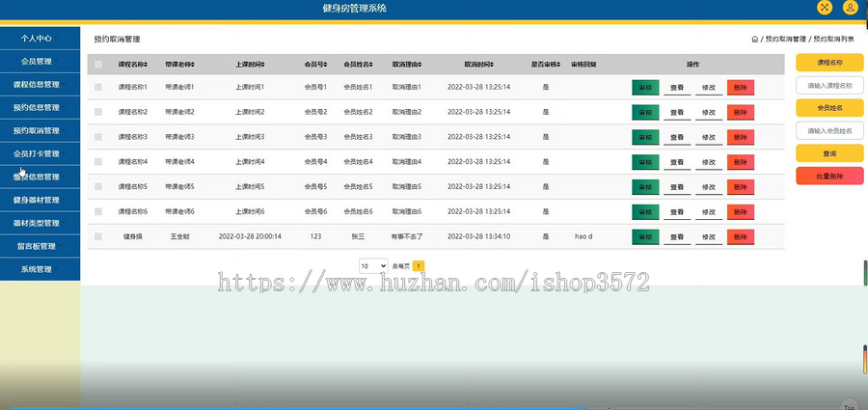Click the 2022-03-28 20:00:14 class time cell

[x=250, y=236]
